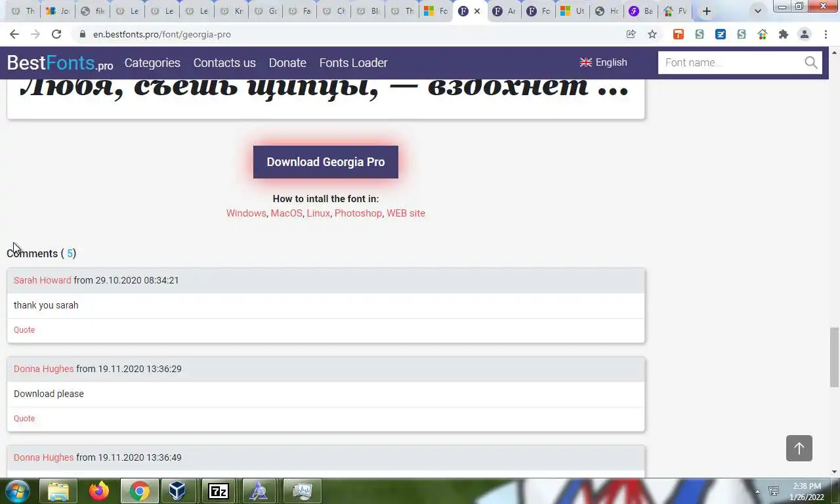Click the page vertical scrollbar thumb
Image resolution: width=840 pixels, height=504 pixels.
point(834,357)
